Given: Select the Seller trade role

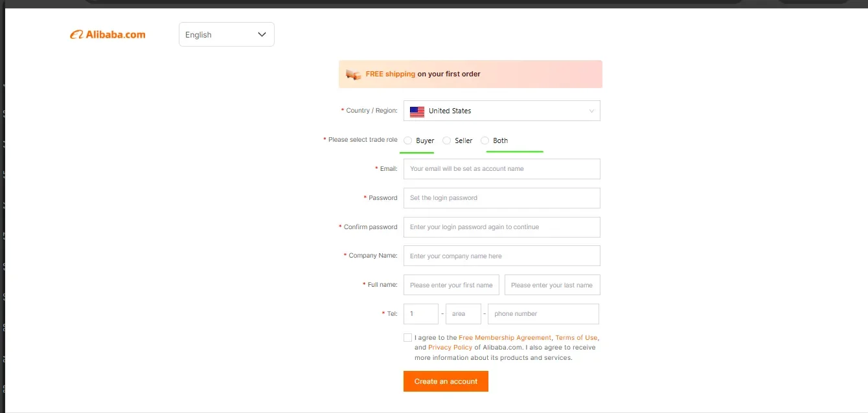Looking at the screenshot, I should point(446,140).
